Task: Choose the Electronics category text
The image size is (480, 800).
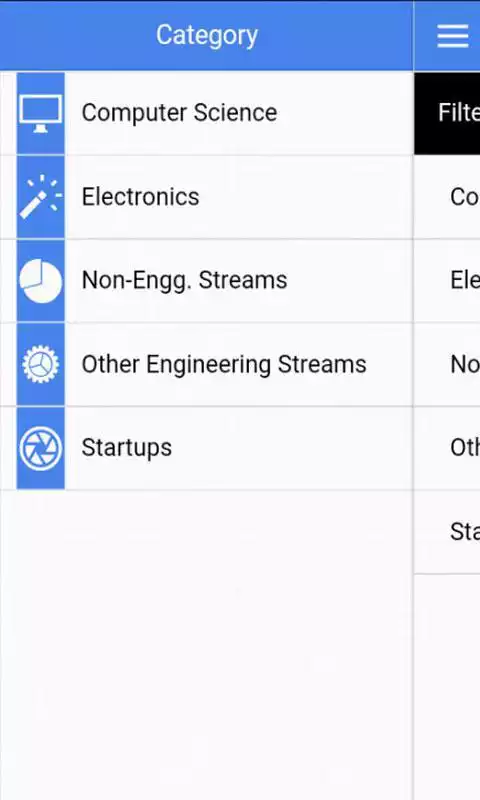Action: pyautogui.click(x=140, y=196)
